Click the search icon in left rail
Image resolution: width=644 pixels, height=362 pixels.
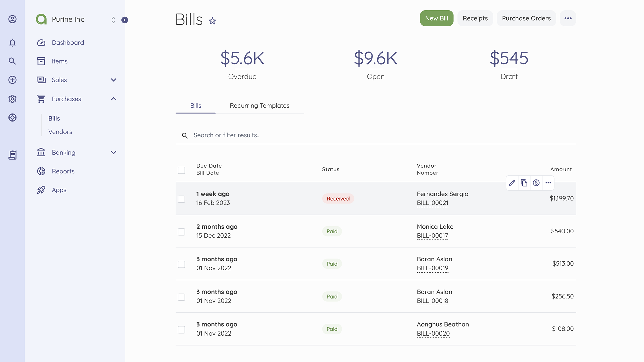click(12, 61)
